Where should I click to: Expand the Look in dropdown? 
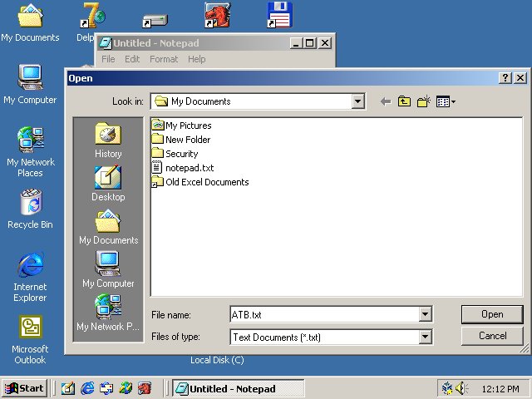click(x=357, y=101)
